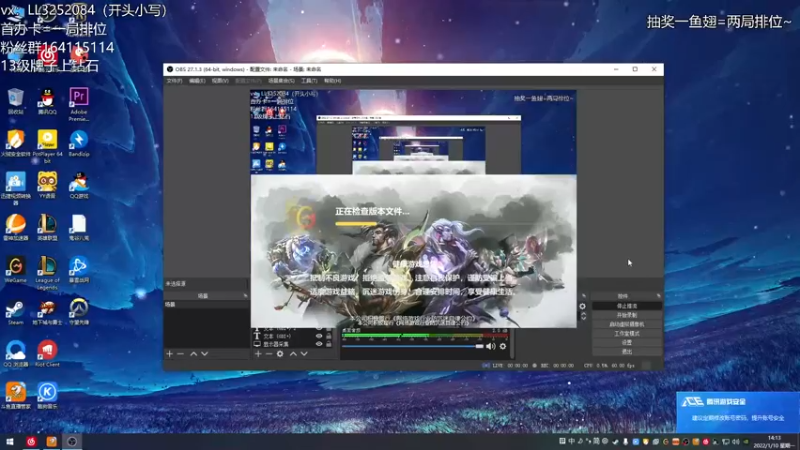
Task: Open 工具(T) menu in OBS
Action: pyautogui.click(x=309, y=81)
